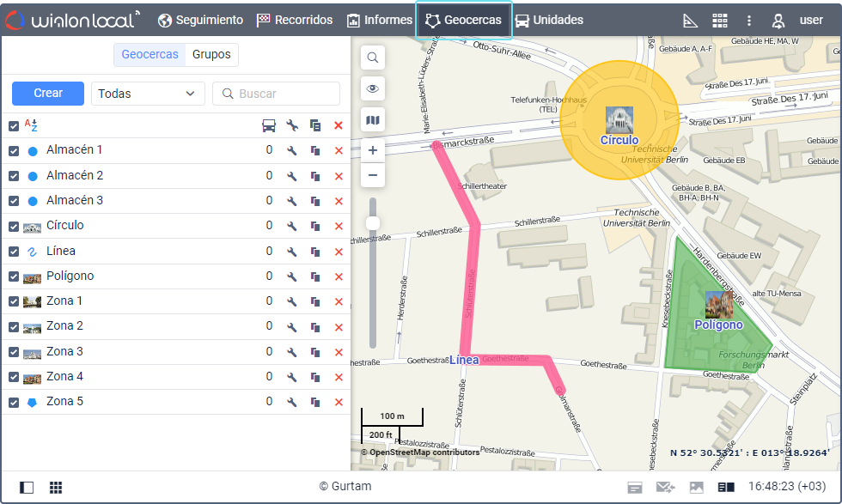Uncheck the Zona 5 checkbox
The image size is (842, 504).
[x=14, y=402]
